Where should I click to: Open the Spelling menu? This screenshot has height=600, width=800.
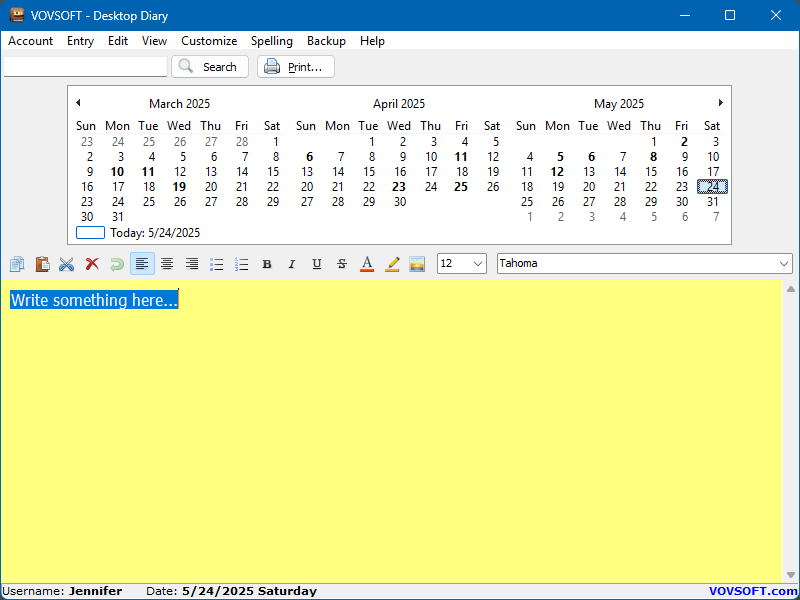click(272, 41)
